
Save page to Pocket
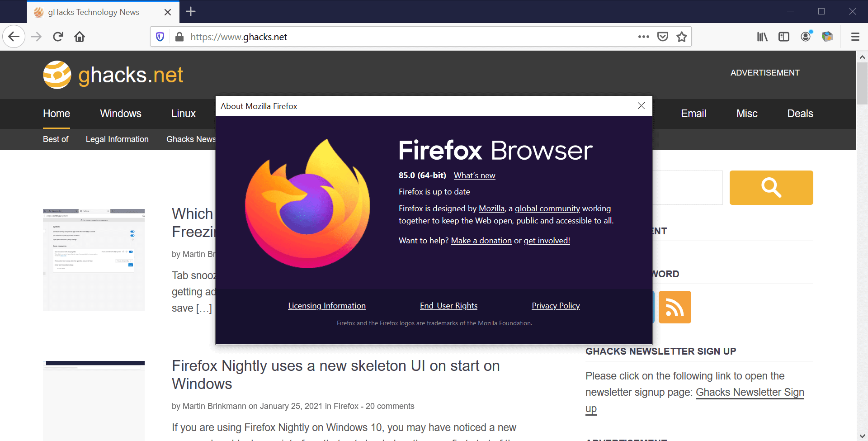click(662, 37)
